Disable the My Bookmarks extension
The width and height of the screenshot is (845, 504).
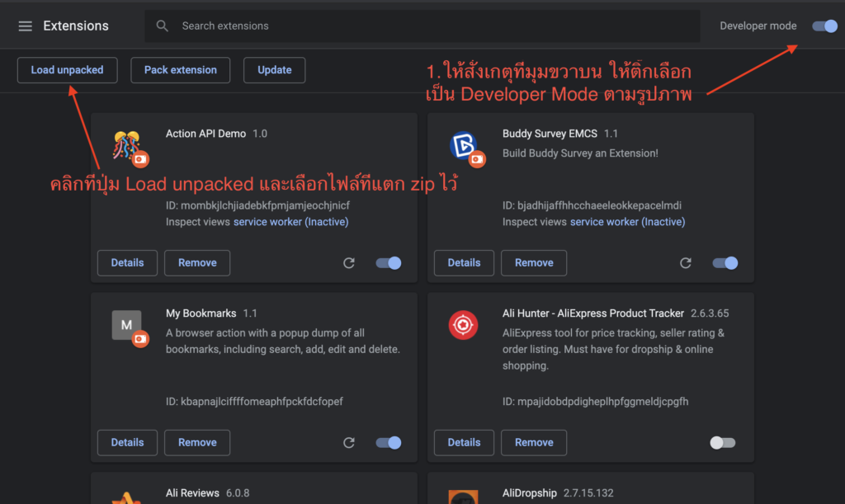pos(389,443)
